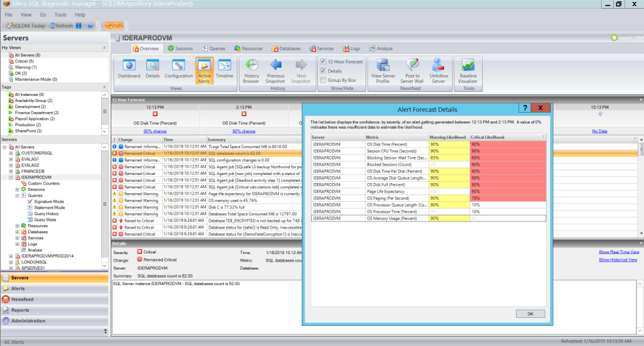Open the Details view icon
The height and width of the screenshot is (346, 644).
pos(152,68)
